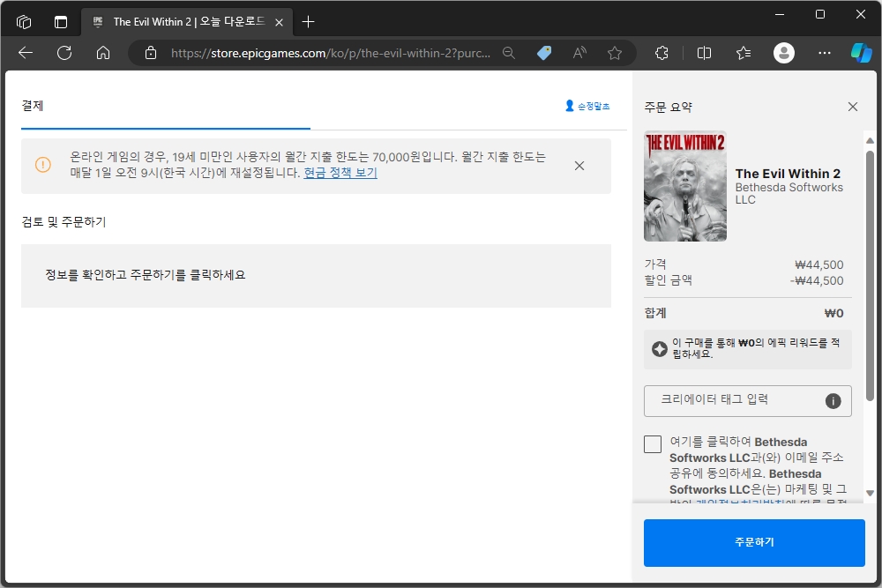
Task: Click The Evil Within 2 title text
Action: pos(788,174)
